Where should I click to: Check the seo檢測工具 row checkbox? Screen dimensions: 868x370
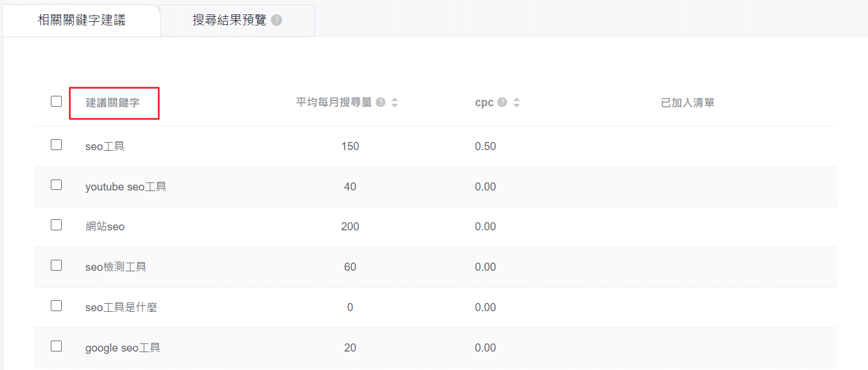click(x=56, y=266)
